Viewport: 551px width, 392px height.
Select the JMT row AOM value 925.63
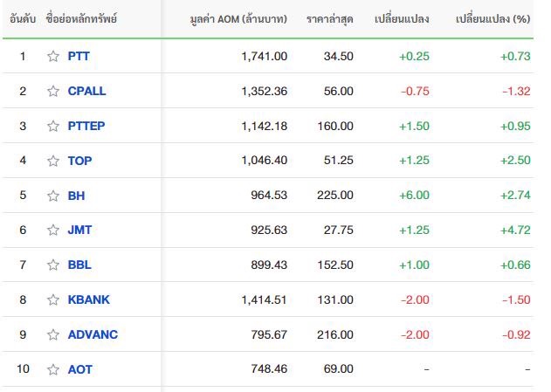269,230
